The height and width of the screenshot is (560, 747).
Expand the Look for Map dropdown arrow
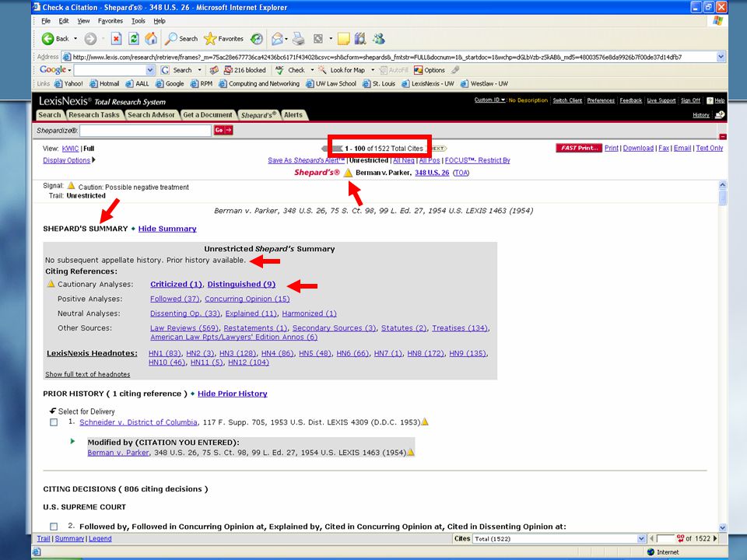pyautogui.click(x=373, y=70)
